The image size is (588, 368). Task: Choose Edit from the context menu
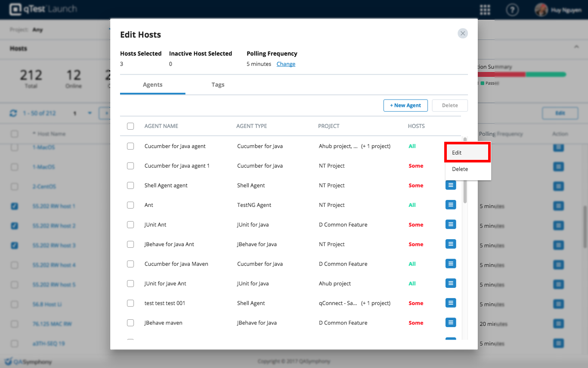[467, 153]
